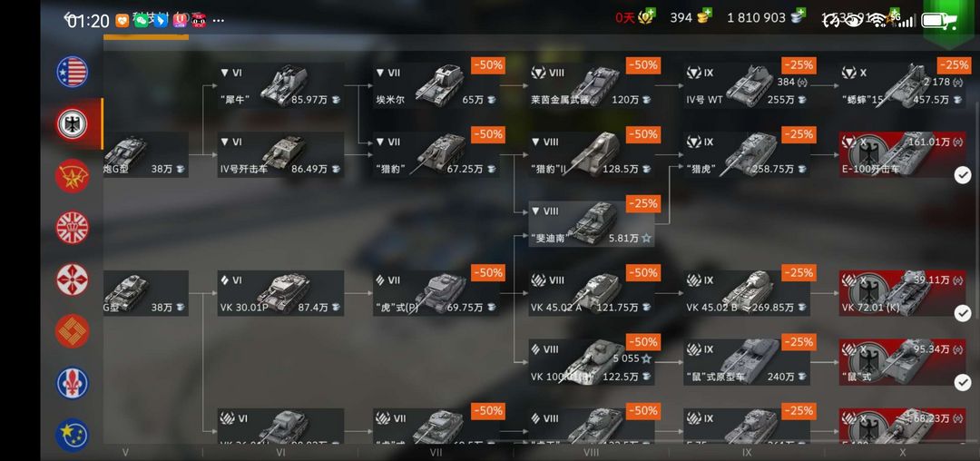
Task: Open the European nation tech tree
Action: tap(72, 435)
